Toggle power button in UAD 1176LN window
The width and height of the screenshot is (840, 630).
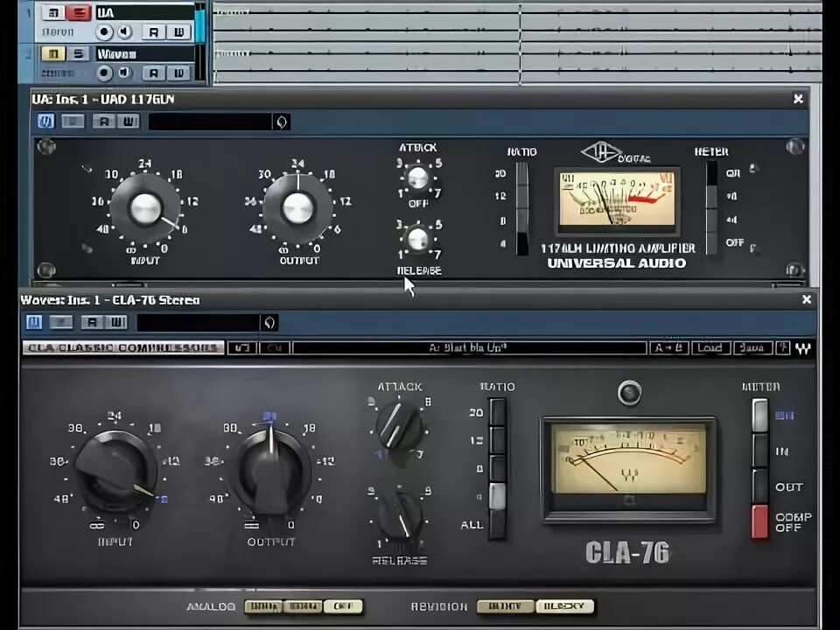point(46,122)
